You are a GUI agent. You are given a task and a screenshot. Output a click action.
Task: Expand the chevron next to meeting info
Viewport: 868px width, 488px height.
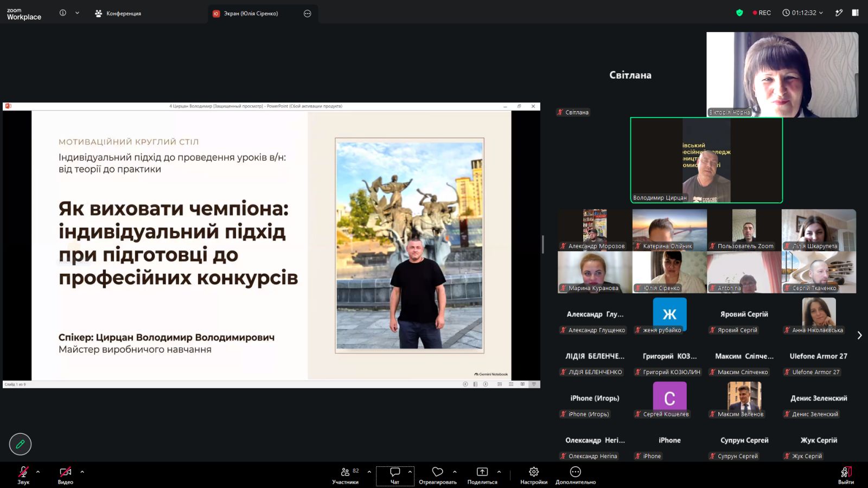[x=77, y=12]
